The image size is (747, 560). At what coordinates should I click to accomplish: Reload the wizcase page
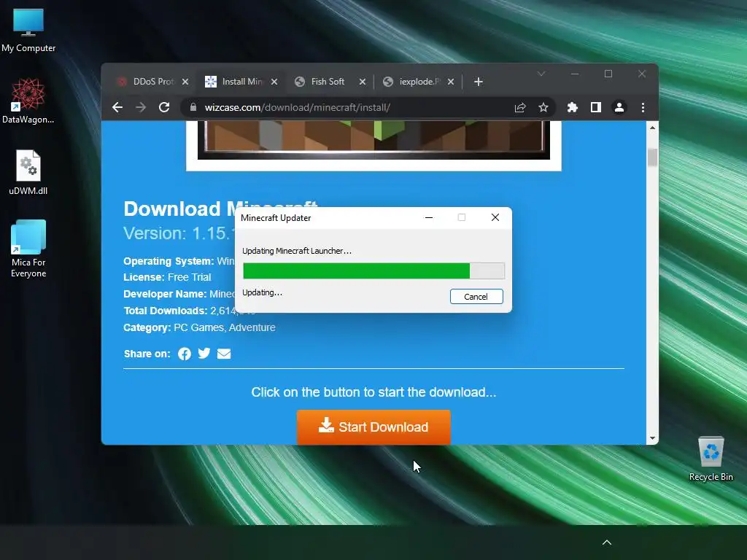pyautogui.click(x=164, y=108)
